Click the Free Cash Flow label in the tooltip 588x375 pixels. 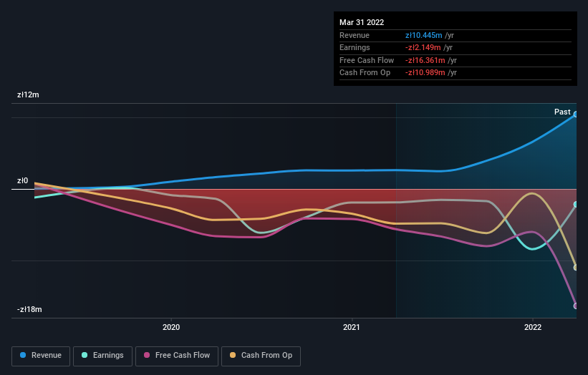pos(367,60)
